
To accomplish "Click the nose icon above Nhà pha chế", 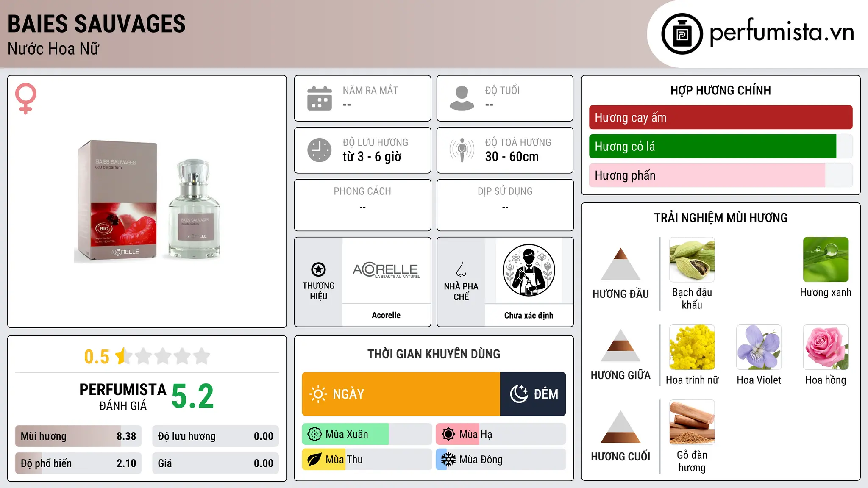I will coord(461,269).
